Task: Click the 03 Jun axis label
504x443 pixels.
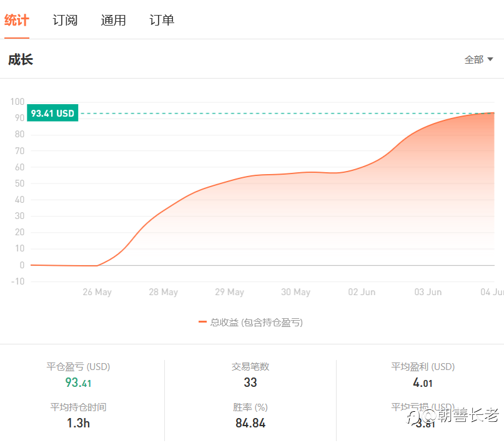Action: click(x=428, y=292)
